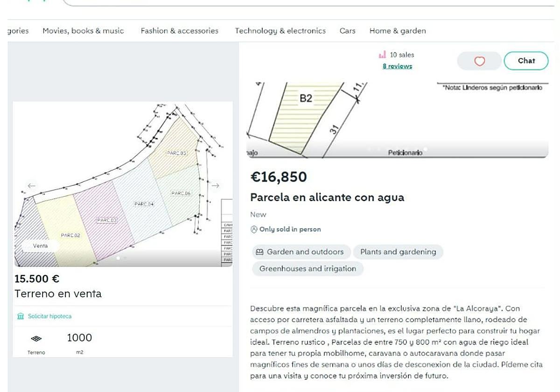Select Movies, books & music category
Viewport: 560px width, 392px height.
point(83,31)
